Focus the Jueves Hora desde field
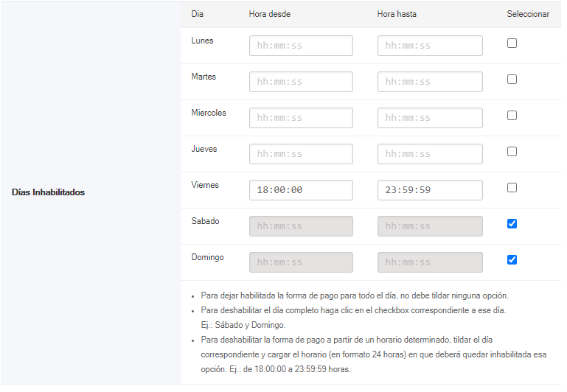This screenshot has width=567, height=392. pyautogui.click(x=301, y=154)
